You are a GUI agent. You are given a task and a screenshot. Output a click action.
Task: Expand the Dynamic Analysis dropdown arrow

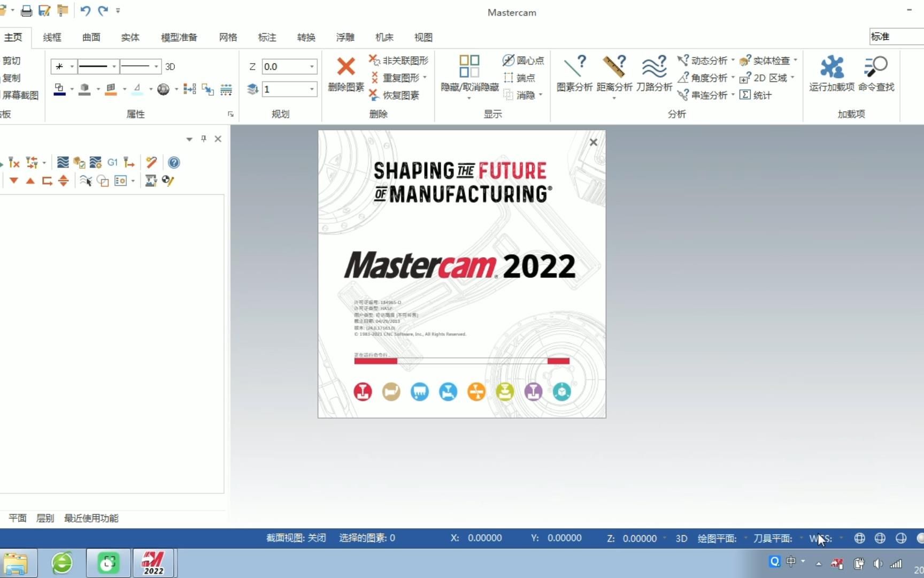click(733, 60)
